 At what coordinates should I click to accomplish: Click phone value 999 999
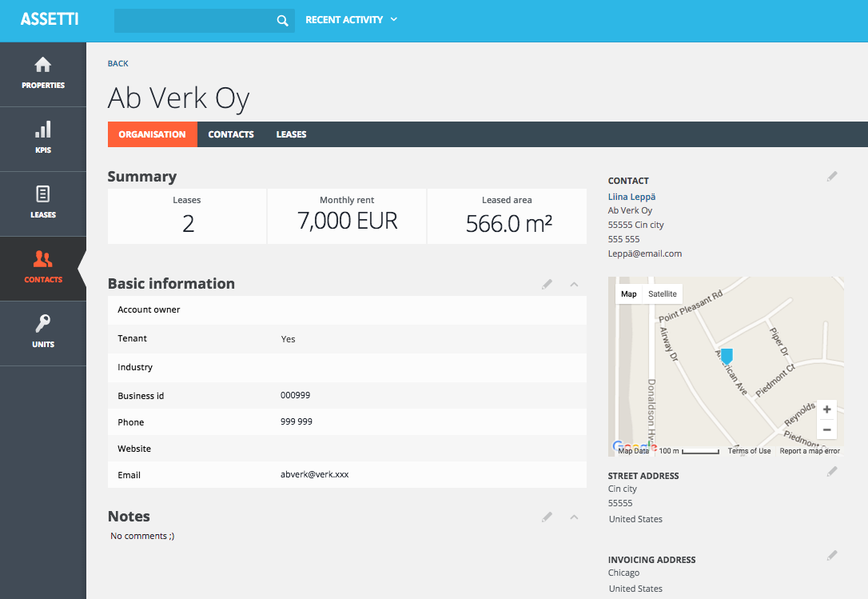coord(297,421)
